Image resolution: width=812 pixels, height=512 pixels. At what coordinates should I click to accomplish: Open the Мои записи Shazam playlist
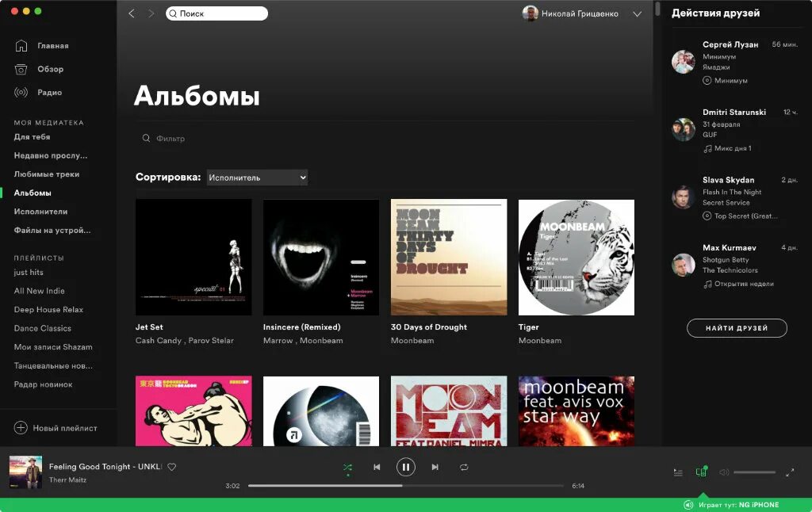click(53, 347)
